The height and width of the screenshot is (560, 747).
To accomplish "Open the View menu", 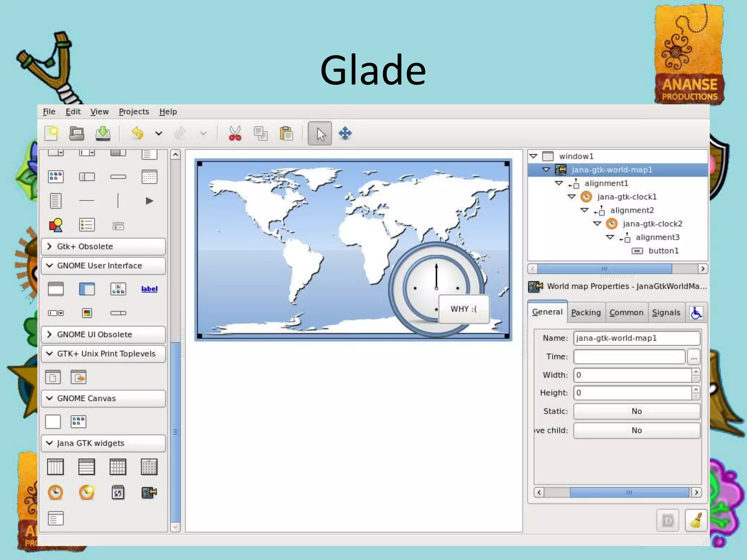I will pos(100,112).
